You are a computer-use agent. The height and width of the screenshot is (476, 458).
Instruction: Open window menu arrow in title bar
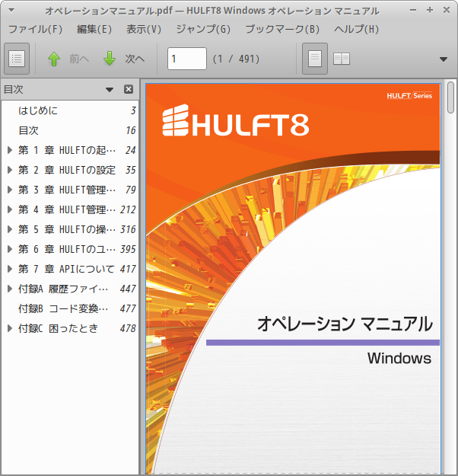[11, 11]
